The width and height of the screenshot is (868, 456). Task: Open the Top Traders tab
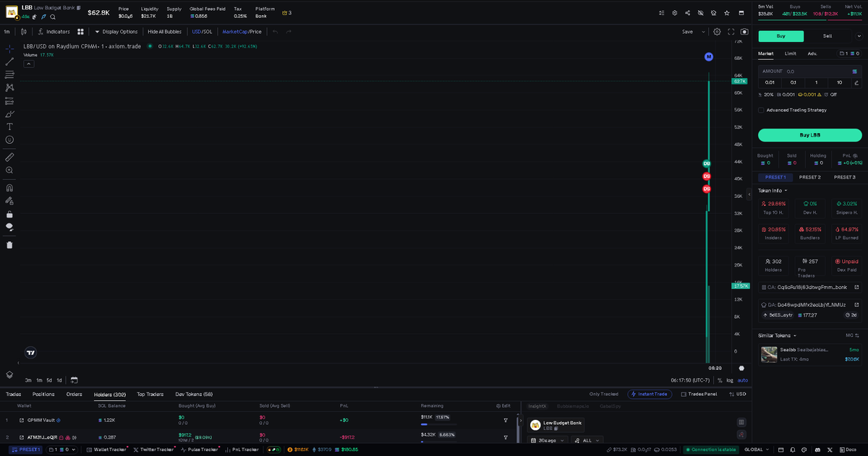pyautogui.click(x=150, y=395)
